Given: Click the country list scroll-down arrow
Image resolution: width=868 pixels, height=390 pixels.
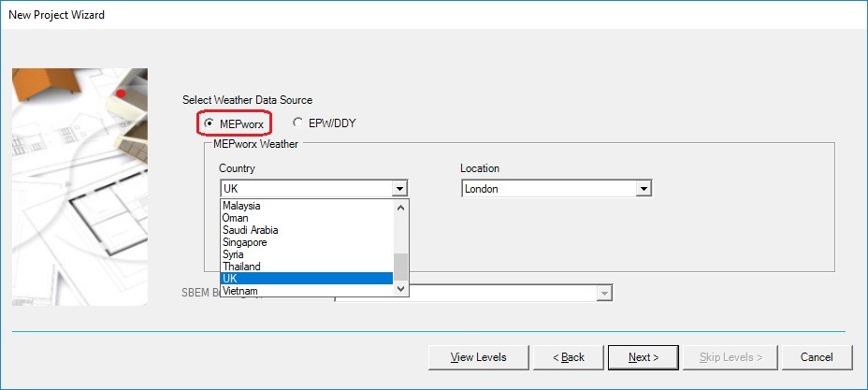Looking at the screenshot, I should click(400, 289).
